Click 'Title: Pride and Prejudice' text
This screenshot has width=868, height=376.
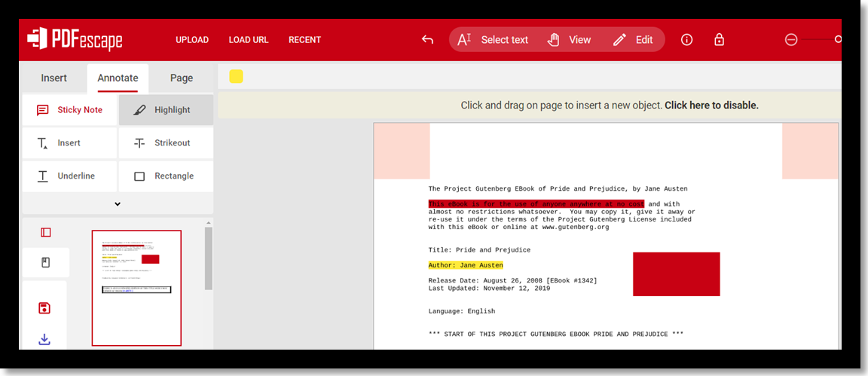[x=479, y=249]
